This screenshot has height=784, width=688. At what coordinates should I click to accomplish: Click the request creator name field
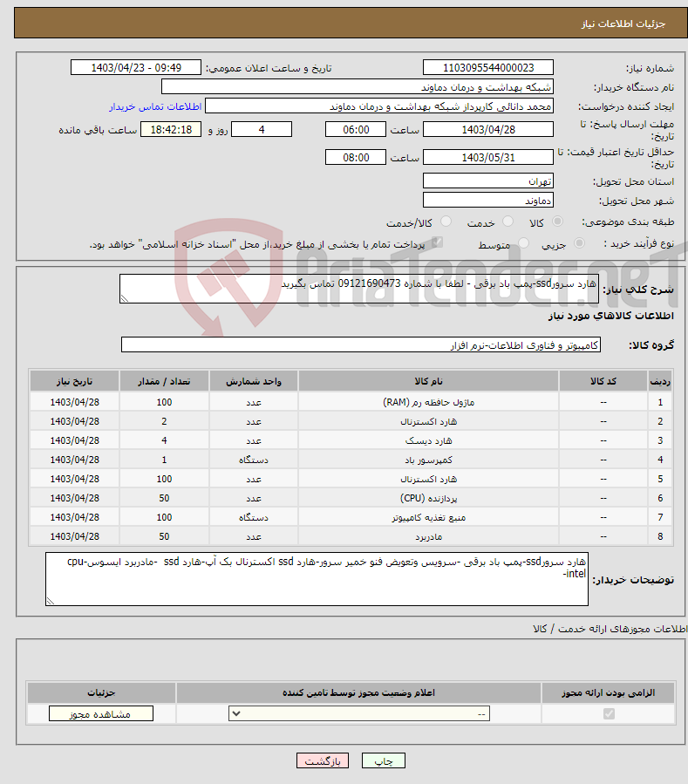click(379, 106)
